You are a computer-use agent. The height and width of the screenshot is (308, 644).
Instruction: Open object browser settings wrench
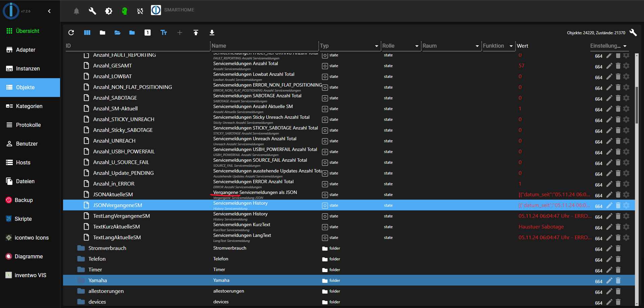(x=633, y=33)
